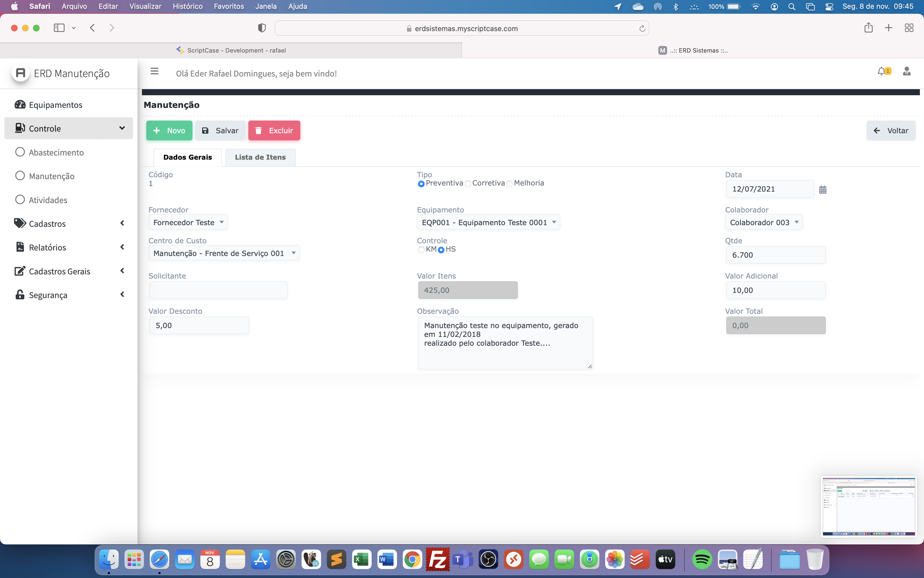Collapse the Controle sidebar menu

point(69,128)
